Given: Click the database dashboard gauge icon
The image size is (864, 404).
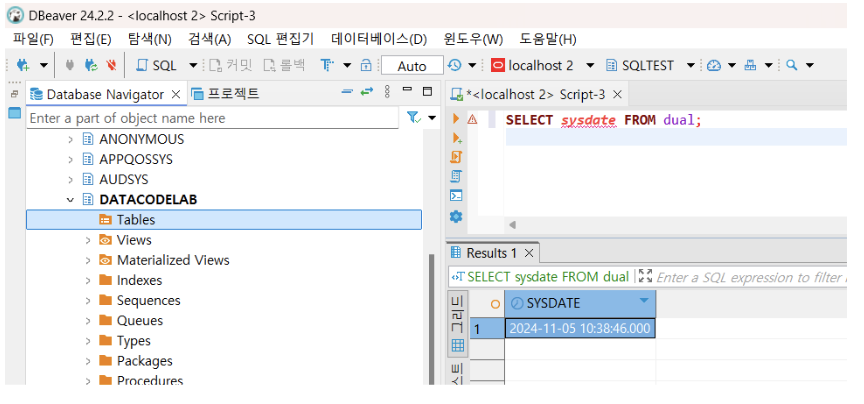Looking at the screenshot, I should (x=713, y=65).
